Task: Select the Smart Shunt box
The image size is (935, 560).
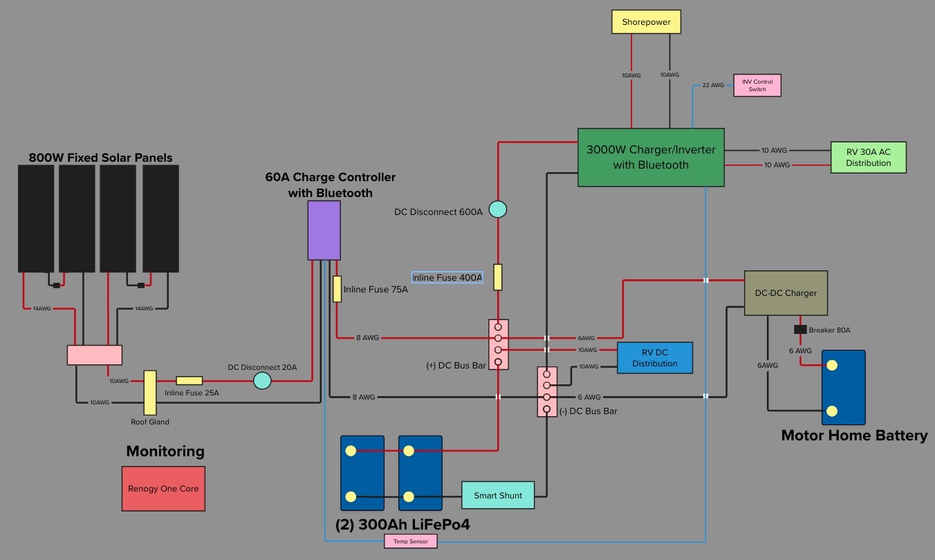Action: (x=498, y=496)
